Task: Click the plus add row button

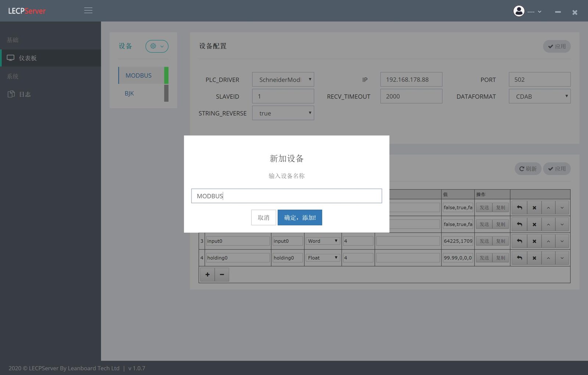Action: pos(207,275)
